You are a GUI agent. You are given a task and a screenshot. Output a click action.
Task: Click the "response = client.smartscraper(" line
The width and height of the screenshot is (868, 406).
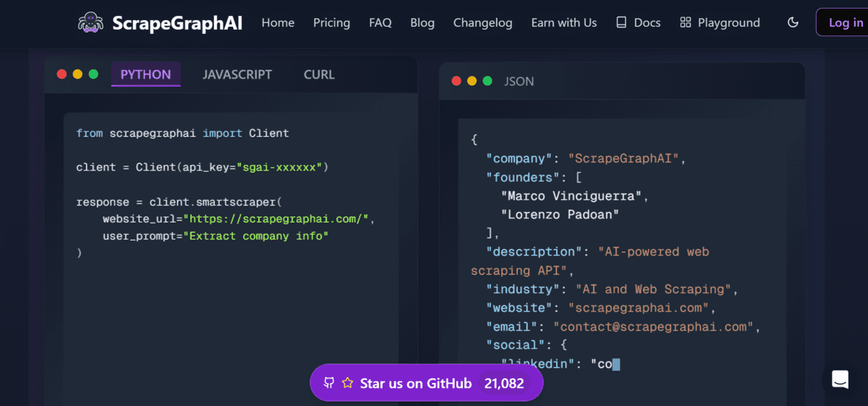[x=178, y=202]
